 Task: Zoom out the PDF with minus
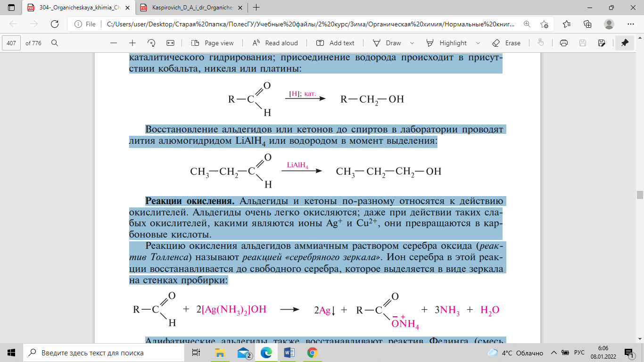(x=113, y=43)
